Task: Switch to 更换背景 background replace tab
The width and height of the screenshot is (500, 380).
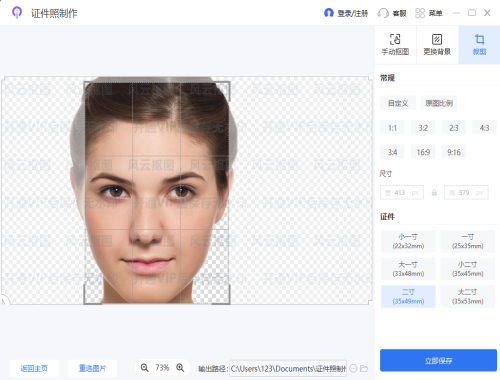Action: [437, 44]
